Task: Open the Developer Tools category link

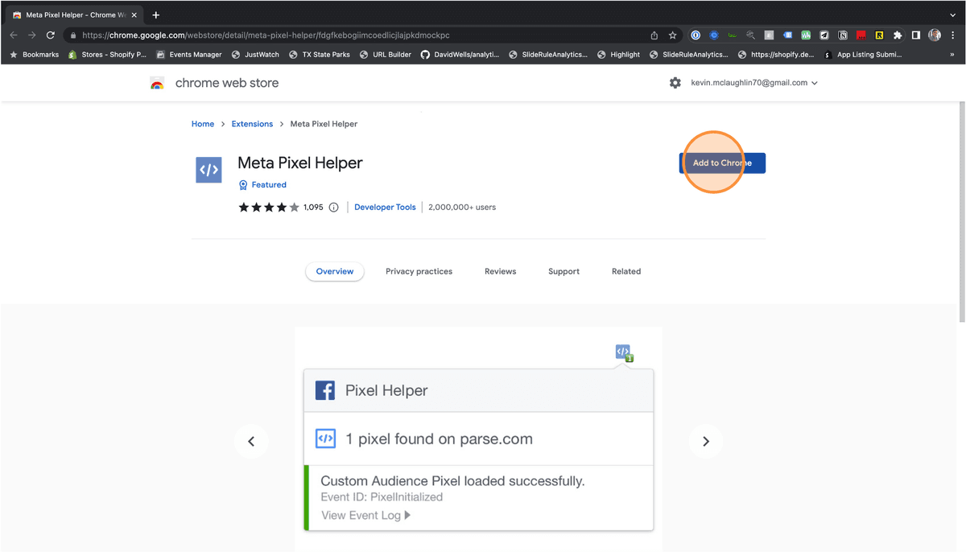Action: pyautogui.click(x=385, y=207)
